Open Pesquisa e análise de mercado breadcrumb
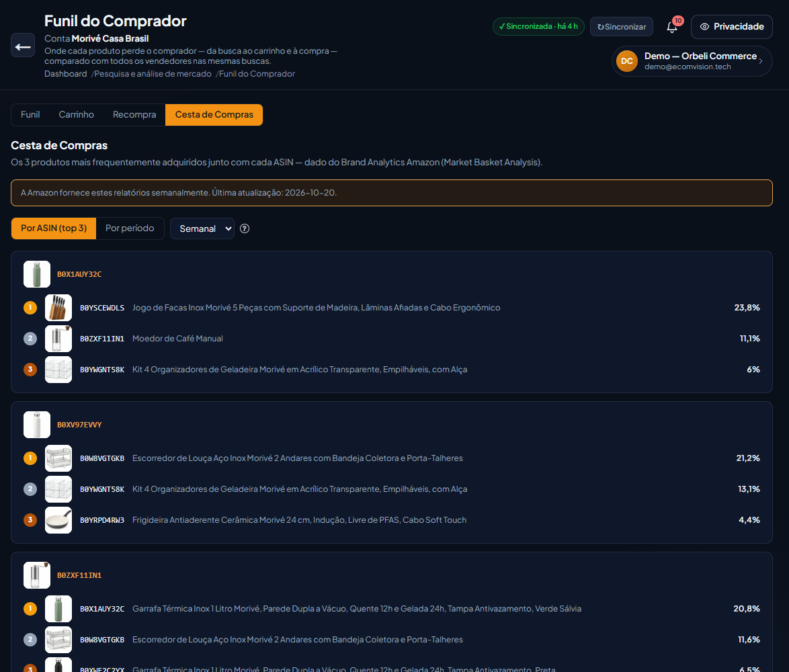 (153, 74)
